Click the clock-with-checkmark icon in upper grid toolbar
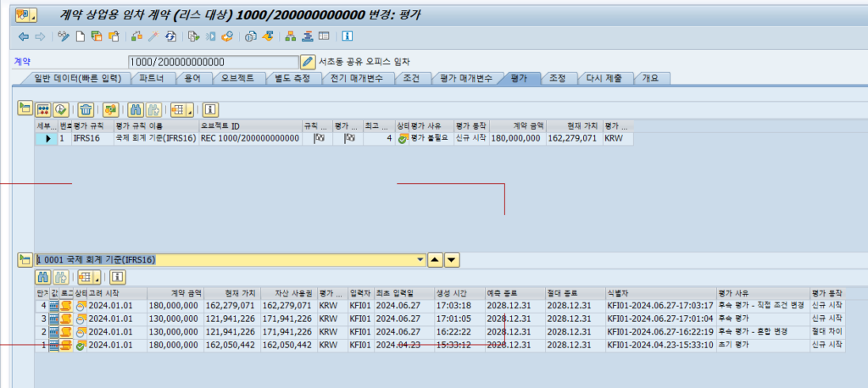This screenshot has height=388, width=868. 60,109
